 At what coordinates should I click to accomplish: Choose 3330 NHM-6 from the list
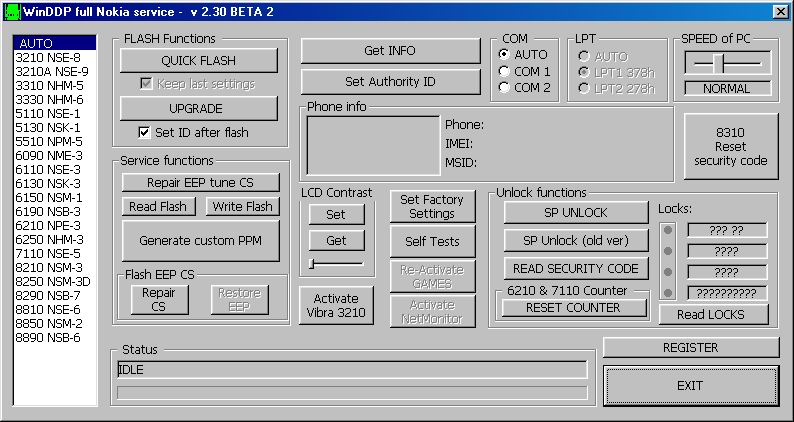tap(55, 99)
